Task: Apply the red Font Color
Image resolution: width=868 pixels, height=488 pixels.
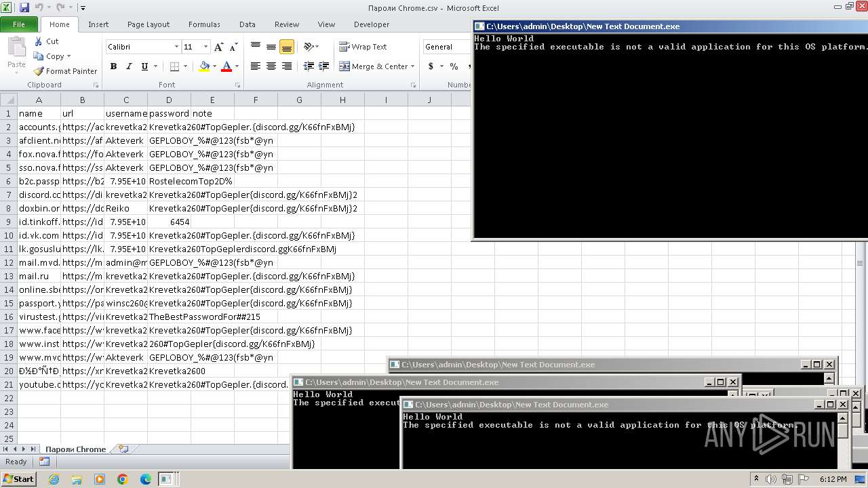Action: [x=226, y=66]
